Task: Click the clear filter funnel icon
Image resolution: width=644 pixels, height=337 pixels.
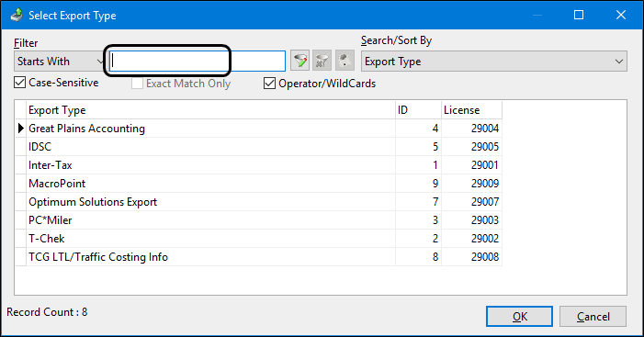Action: coord(322,62)
